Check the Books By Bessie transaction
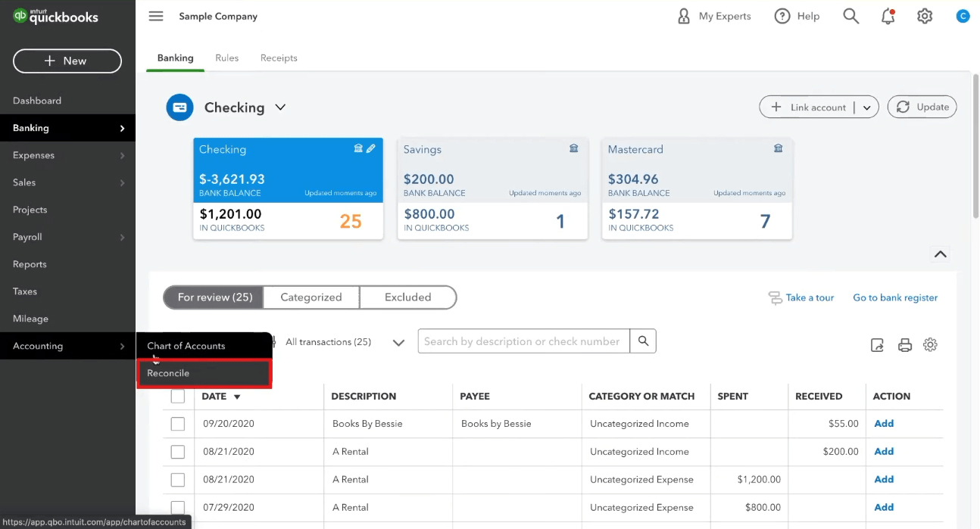Image resolution: width=980 pixels, height=529 pixels. [178, 424]
